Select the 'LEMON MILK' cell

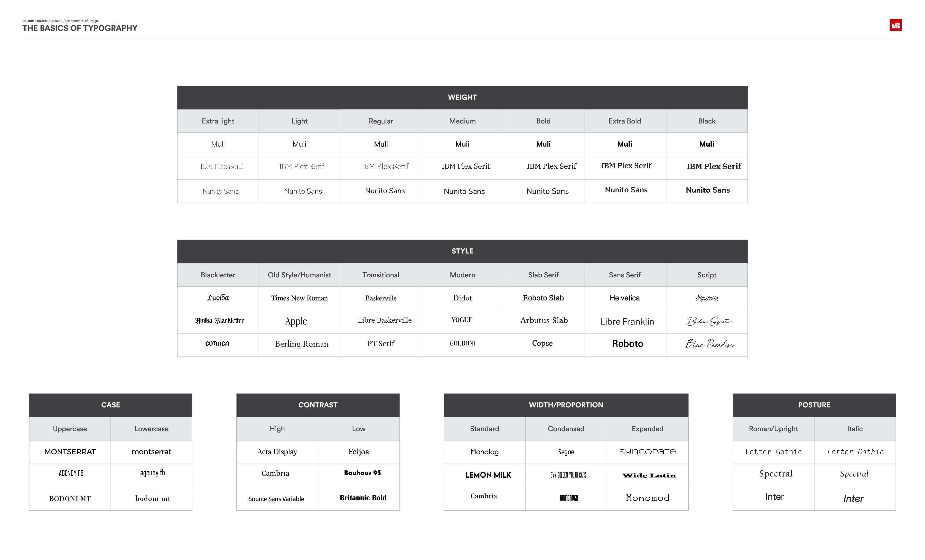coord(484,475)
